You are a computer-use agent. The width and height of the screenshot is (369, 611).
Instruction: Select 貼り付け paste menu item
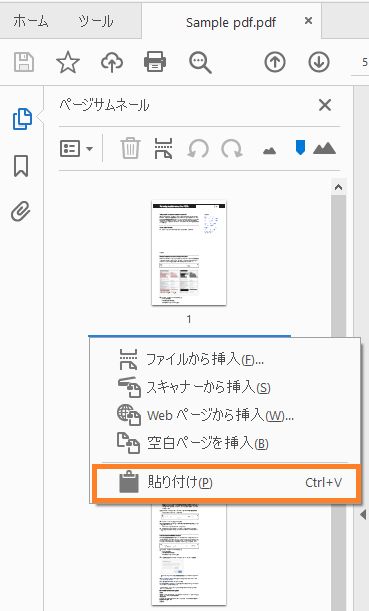click(225, 483)
